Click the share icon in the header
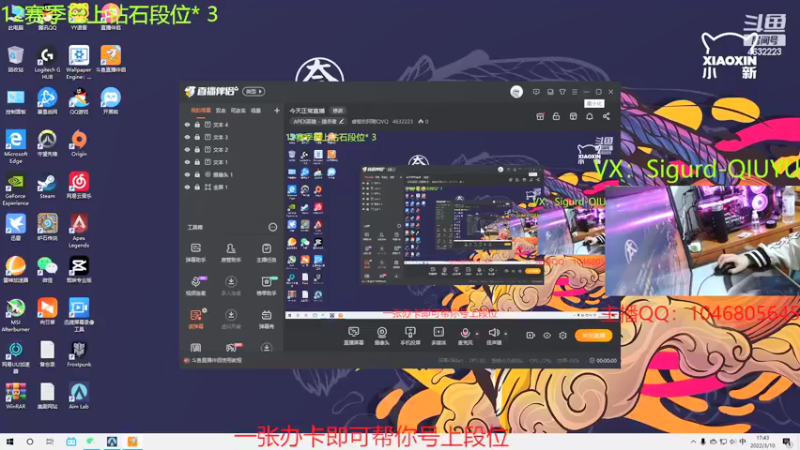Screen dimensions: 800x450 [x=606, y=116]
